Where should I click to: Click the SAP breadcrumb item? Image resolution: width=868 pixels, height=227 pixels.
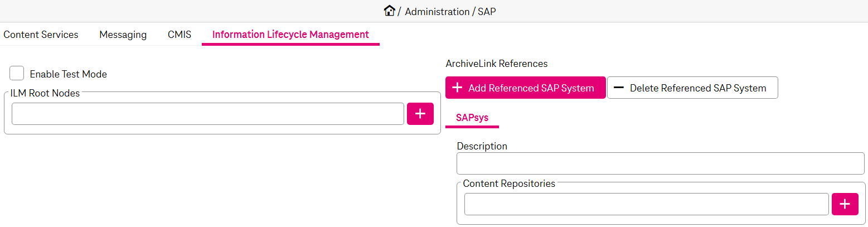pyautogui.click(x=487, y=11)
